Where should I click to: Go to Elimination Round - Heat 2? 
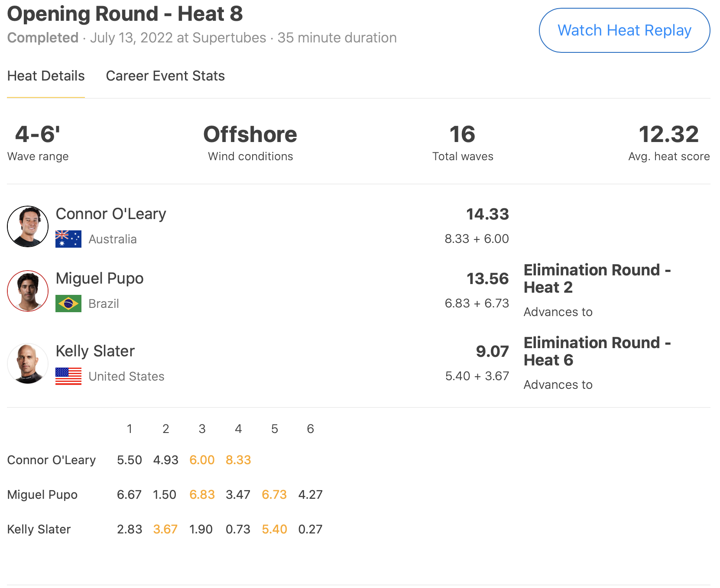pyautogui.click(x=597, y=278)
